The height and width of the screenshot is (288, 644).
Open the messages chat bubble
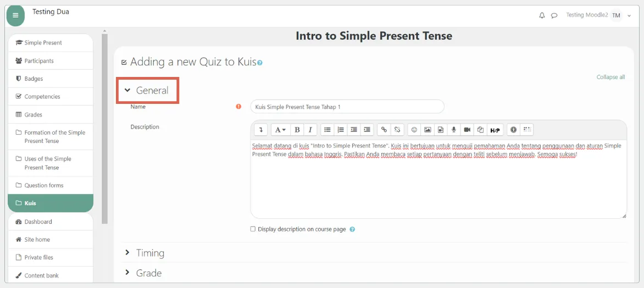pyautogui.click(x=554, y=15)
